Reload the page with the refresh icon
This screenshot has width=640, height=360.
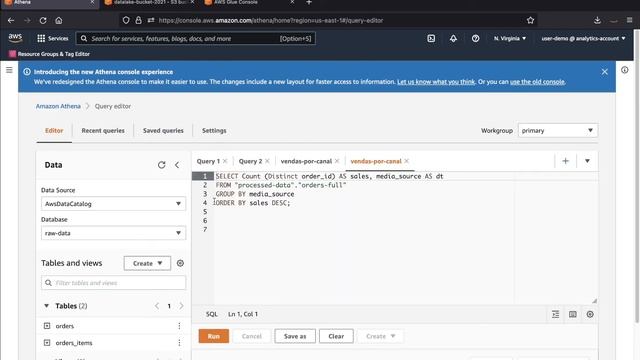point(43,20)
